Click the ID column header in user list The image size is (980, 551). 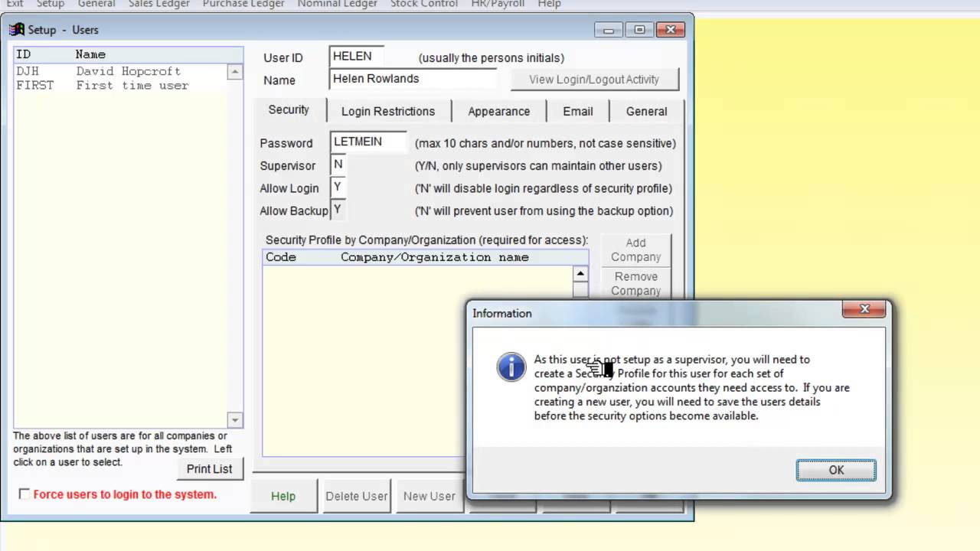pyautogui.click(x=23, y=54)
